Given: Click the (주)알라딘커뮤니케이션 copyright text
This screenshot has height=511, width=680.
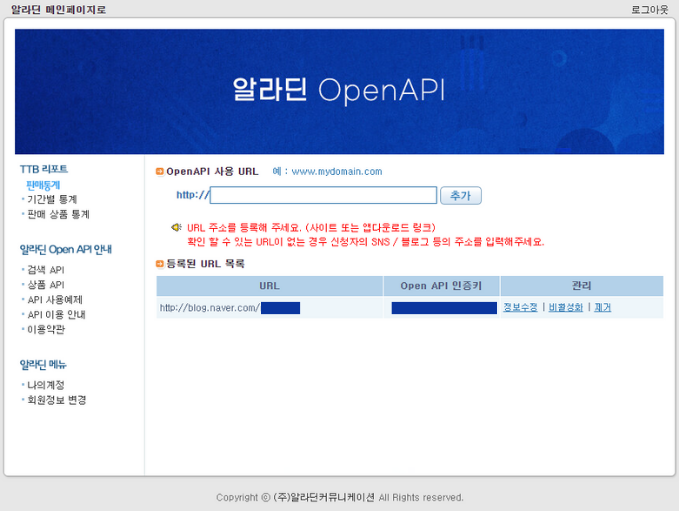Looking at the screenshot, I should point(324,498).
